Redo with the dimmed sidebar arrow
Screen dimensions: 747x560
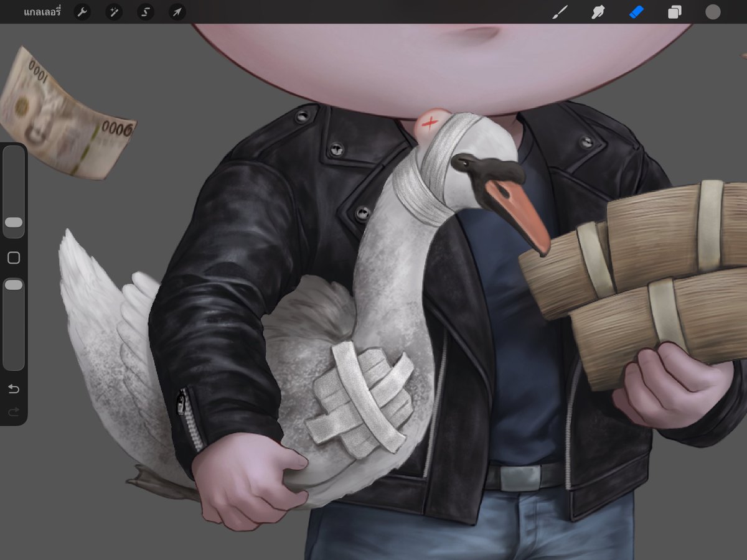tap(14, 411)
